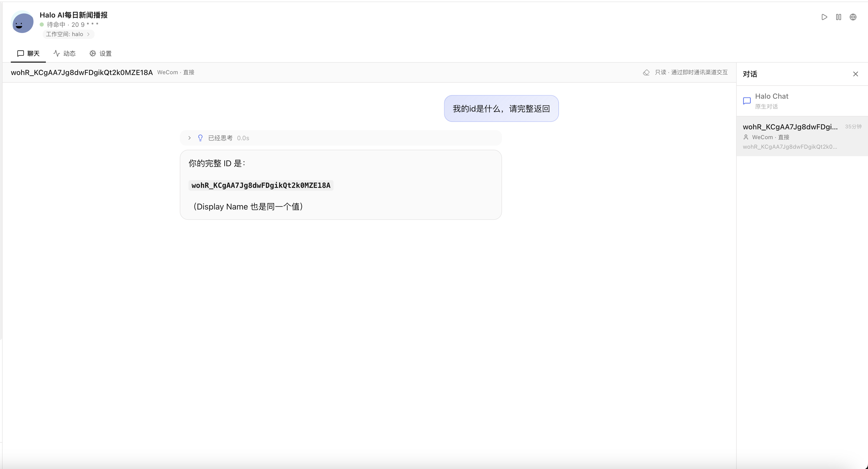Expand the 已经思考 thinking section chevron
Image resolution: width=868 pixels, height=469 pixels.
[189, 138]
